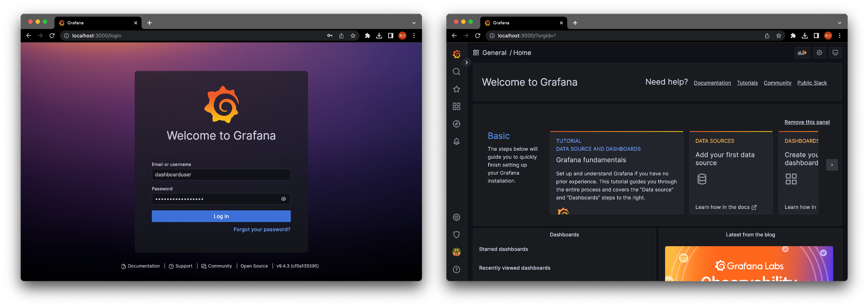Click Share icon in login window address bar
868x308 pixels.
(341, 35)
